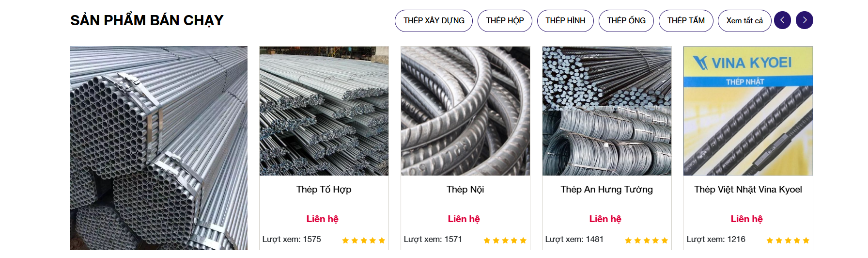Click the large galvanized steel pipes image
This screenshot has height=258, width=868.
pos(159,148)
